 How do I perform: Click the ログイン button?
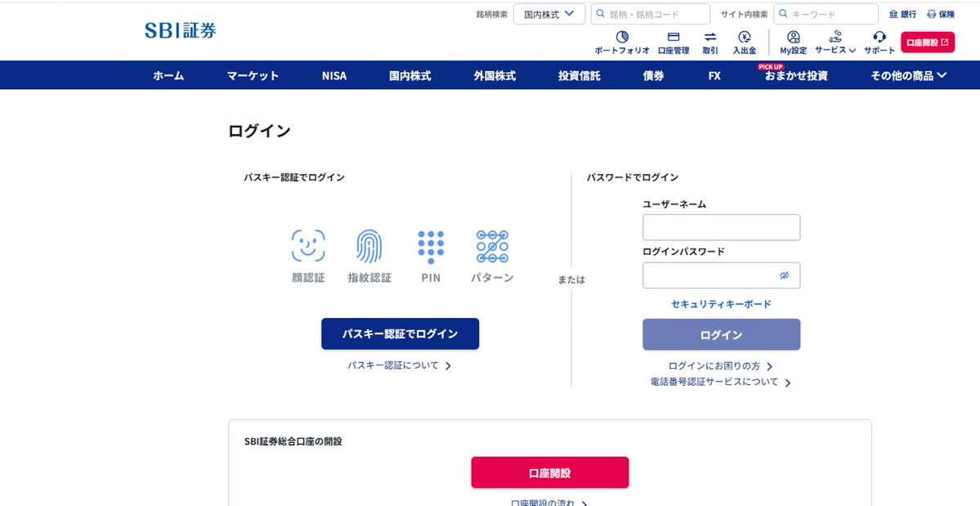(721, 334)
